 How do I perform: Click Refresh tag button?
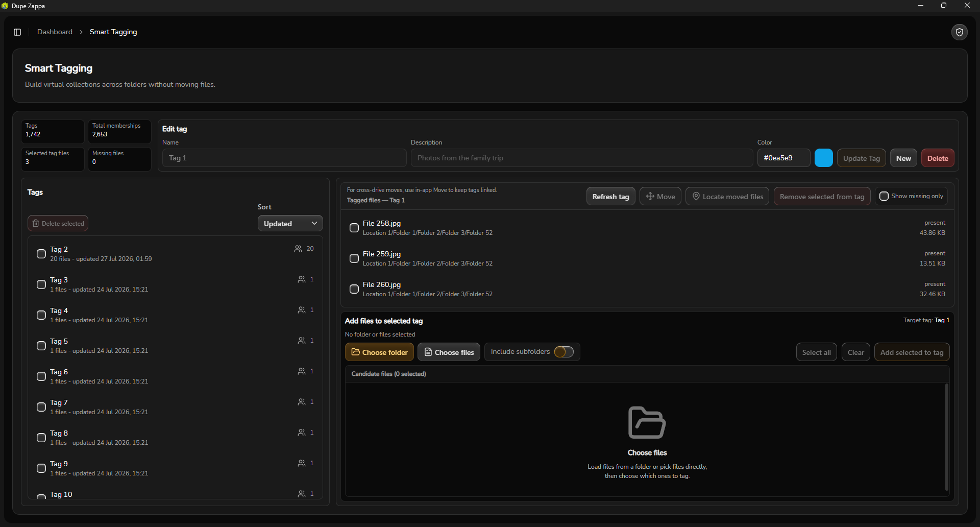coord(610,197)
